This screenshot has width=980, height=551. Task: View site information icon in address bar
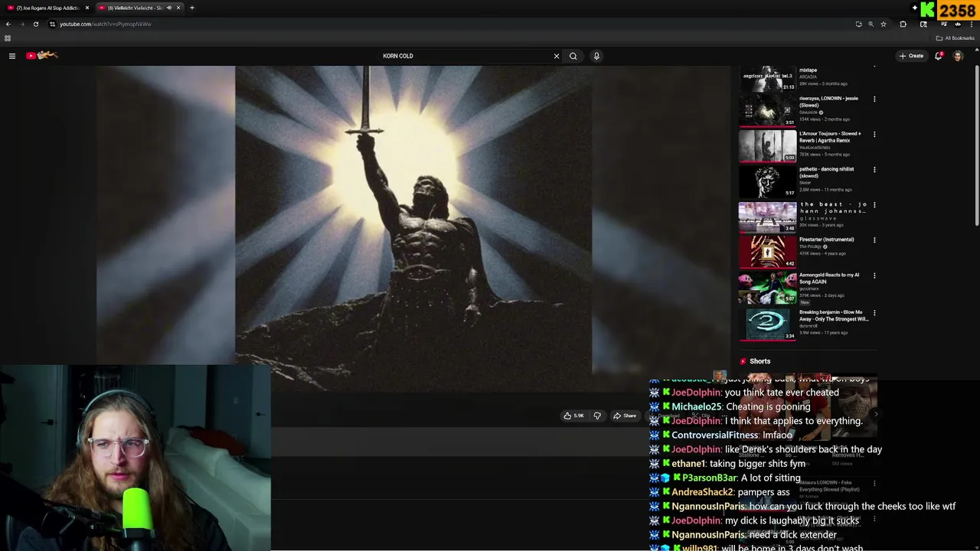pyautogui.click(x=52, y=24)
